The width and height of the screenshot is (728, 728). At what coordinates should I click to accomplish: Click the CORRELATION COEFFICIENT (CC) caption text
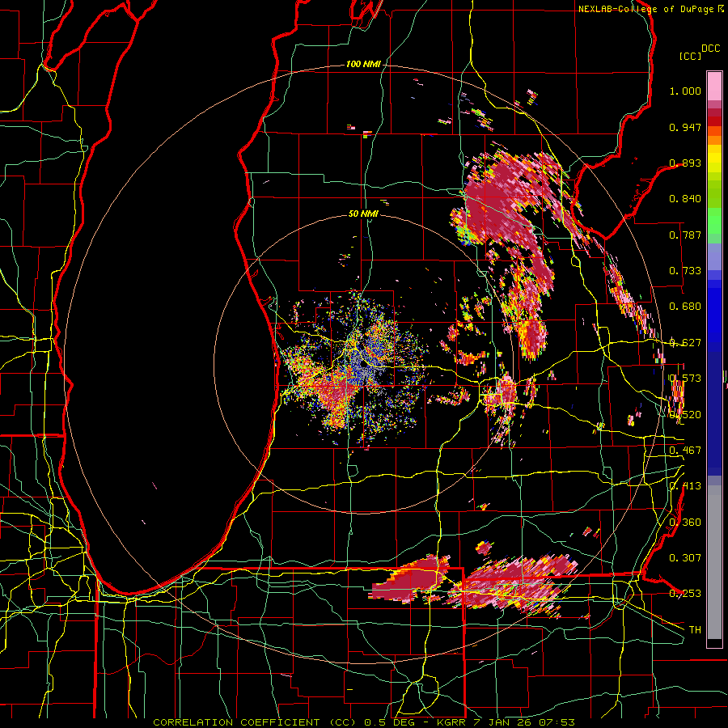[x=254, y=722]
